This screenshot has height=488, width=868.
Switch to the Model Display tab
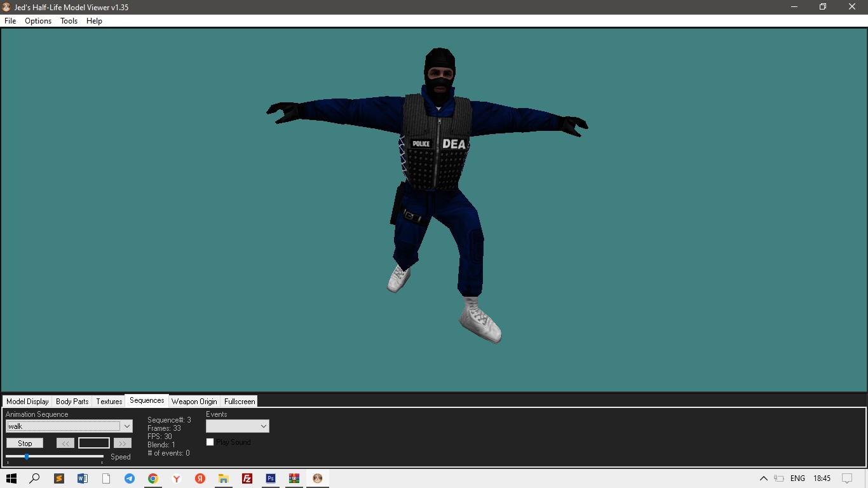(27, 402)
